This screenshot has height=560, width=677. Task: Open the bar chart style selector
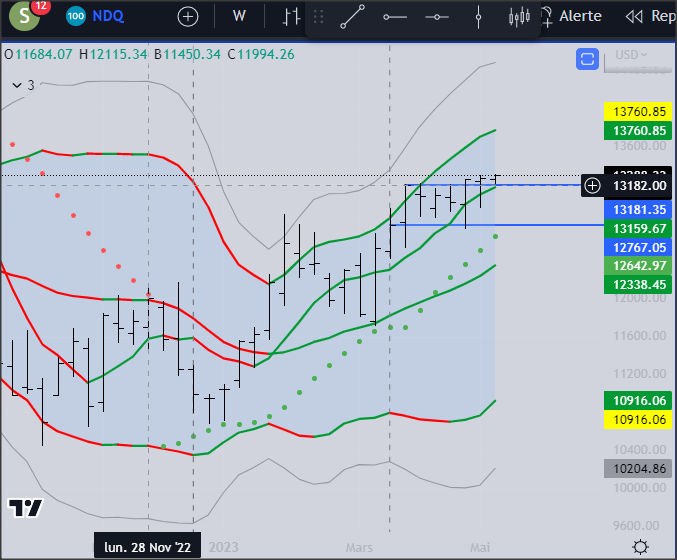[291, 17]
